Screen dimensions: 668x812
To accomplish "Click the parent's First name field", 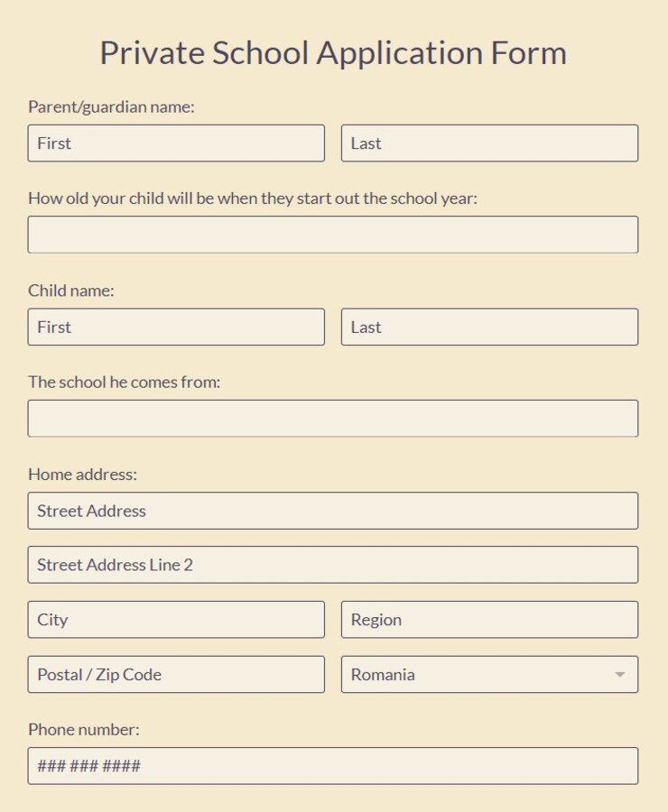I will pos(176,143).
